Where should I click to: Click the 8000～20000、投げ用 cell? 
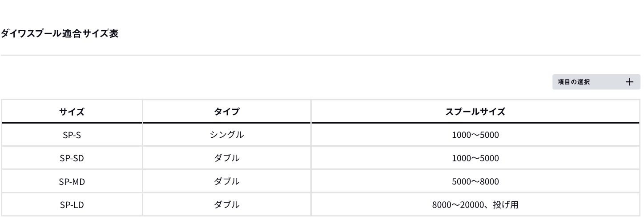[x=475, y=204]
